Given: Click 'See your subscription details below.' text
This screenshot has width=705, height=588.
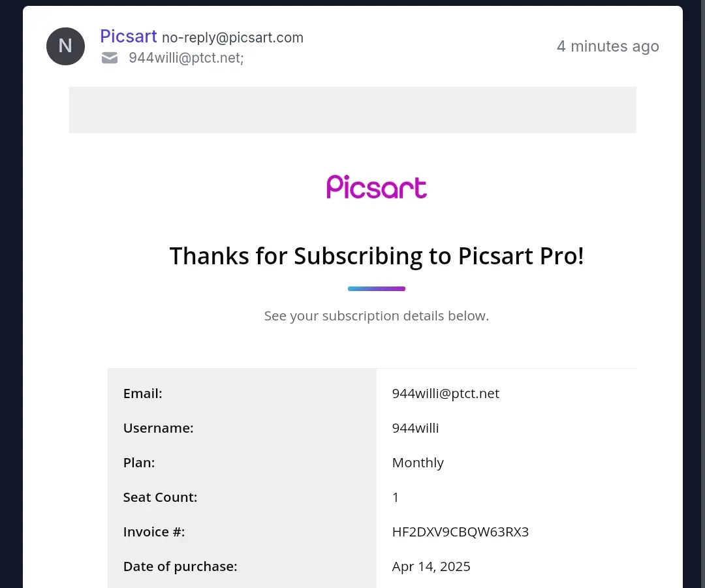Looking at the screenshot, I should (377, 316).
